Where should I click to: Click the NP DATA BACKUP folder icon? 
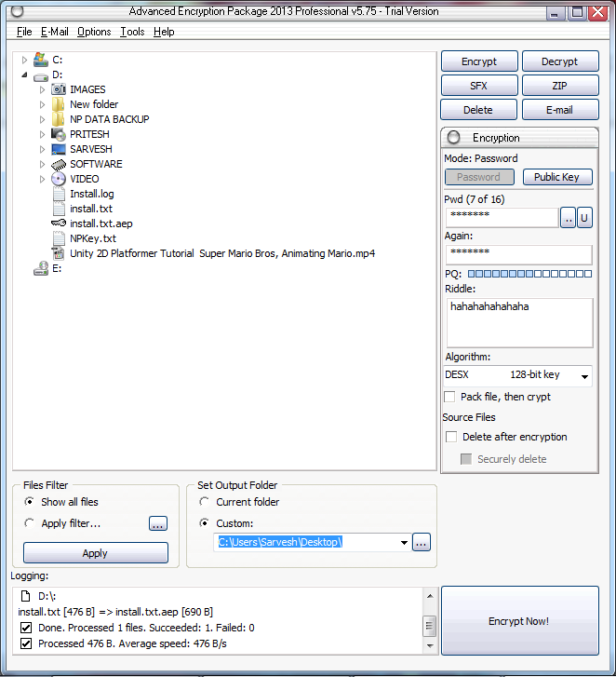pyautogui.click(x=59, y=119)
